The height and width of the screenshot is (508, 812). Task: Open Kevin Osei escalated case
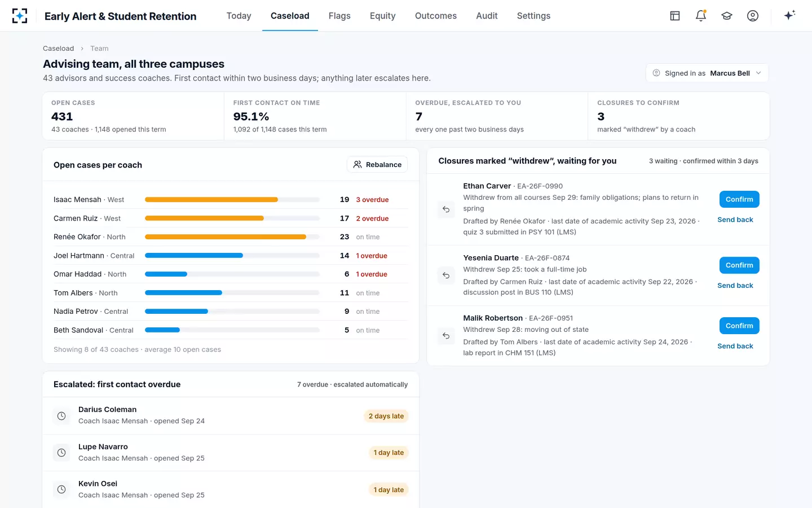tap(231, 489)
